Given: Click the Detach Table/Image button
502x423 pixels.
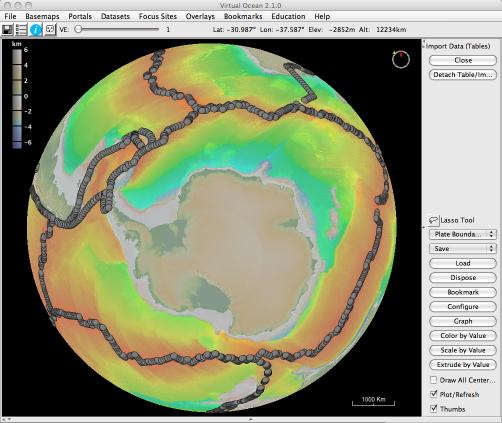Looking at the screenshot, I should (x=463, y=75).
